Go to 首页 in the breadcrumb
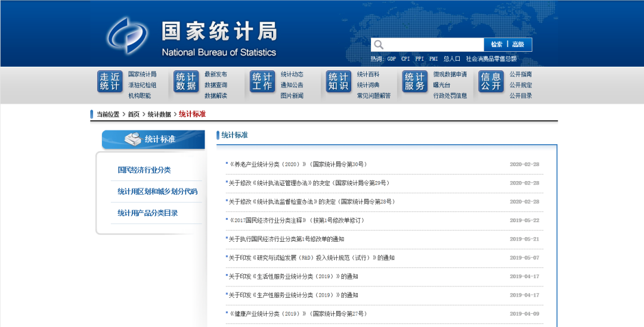This screenshot has width=644, height=327. (x=134, y=114)
